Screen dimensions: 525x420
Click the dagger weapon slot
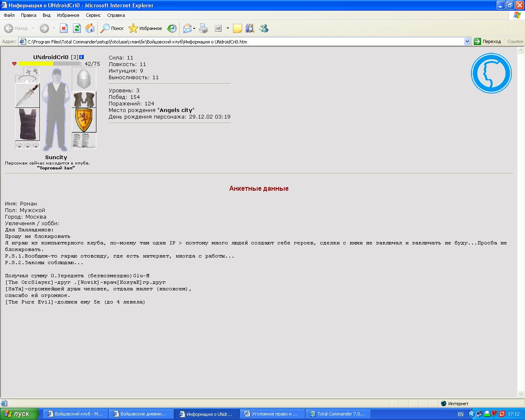[27, 96]
